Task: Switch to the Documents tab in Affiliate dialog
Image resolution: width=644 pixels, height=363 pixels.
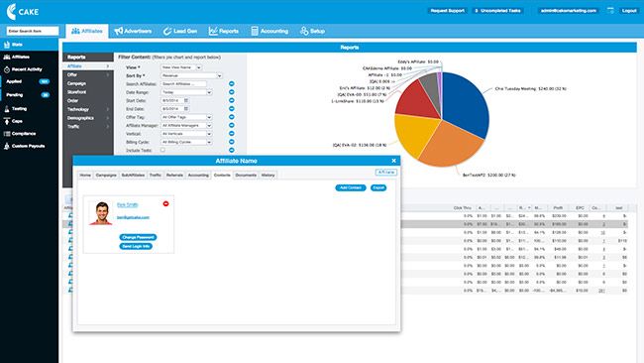Action: pos(246,176)
